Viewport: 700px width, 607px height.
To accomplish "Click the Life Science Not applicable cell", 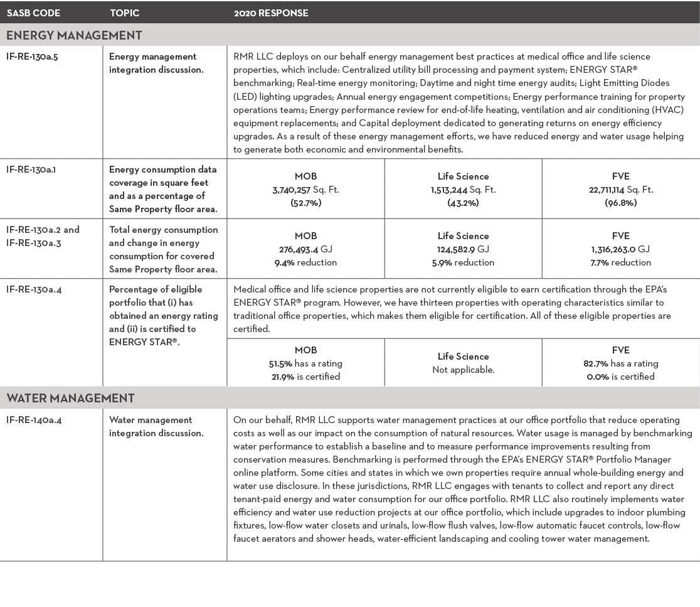I will pos(463,363).
